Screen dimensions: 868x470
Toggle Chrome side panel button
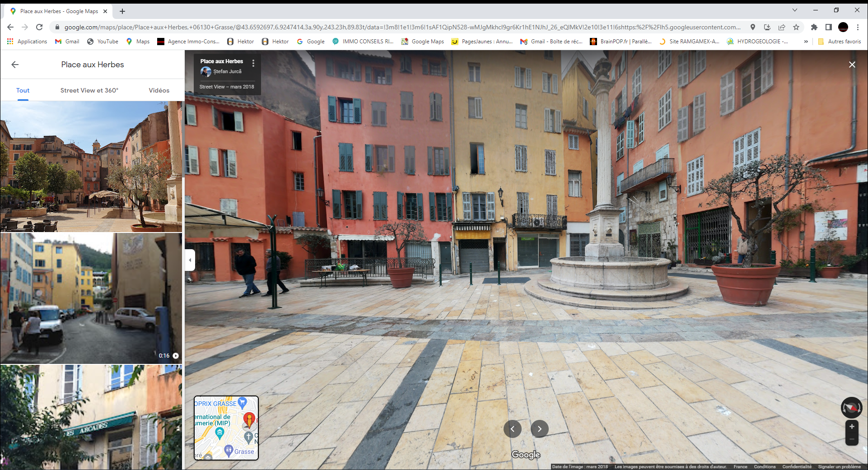point(828,27)
